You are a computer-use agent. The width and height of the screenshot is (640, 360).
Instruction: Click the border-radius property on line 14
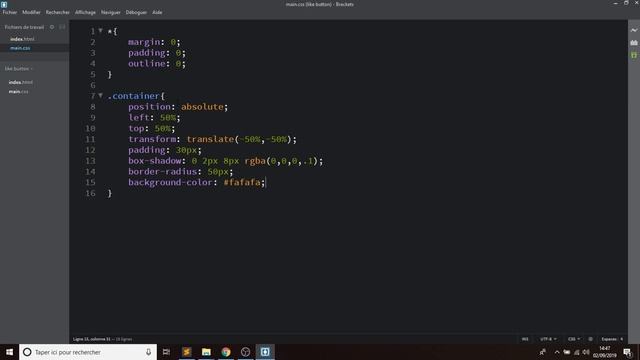(162, 171)
